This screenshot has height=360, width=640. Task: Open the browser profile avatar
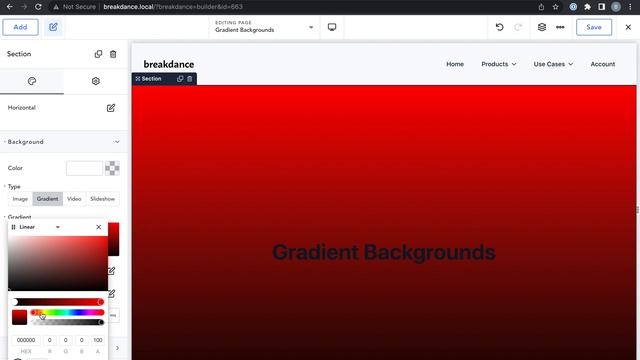click(x=616, y=7)
